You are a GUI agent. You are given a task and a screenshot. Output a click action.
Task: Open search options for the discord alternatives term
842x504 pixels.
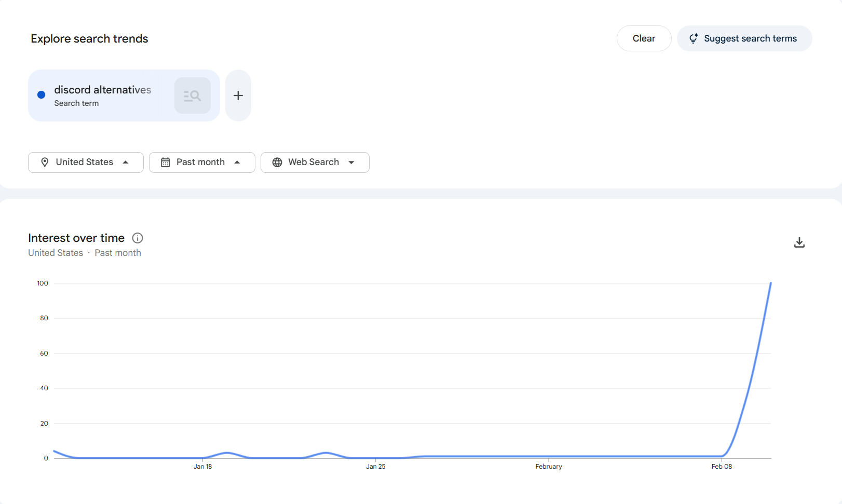192,95
